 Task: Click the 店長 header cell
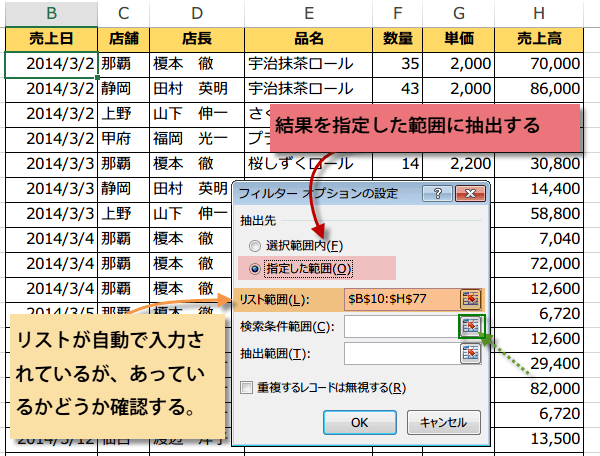[x=197, y=39]
